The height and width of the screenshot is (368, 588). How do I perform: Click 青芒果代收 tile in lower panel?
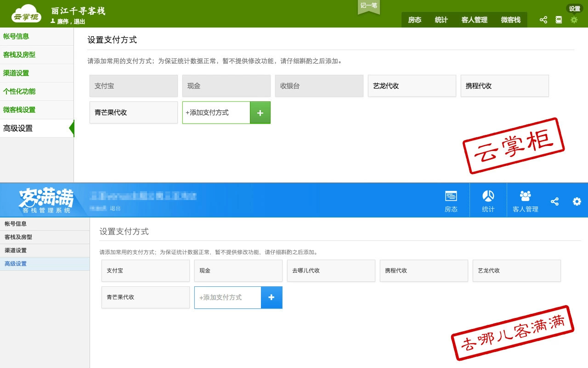point(146,297)
